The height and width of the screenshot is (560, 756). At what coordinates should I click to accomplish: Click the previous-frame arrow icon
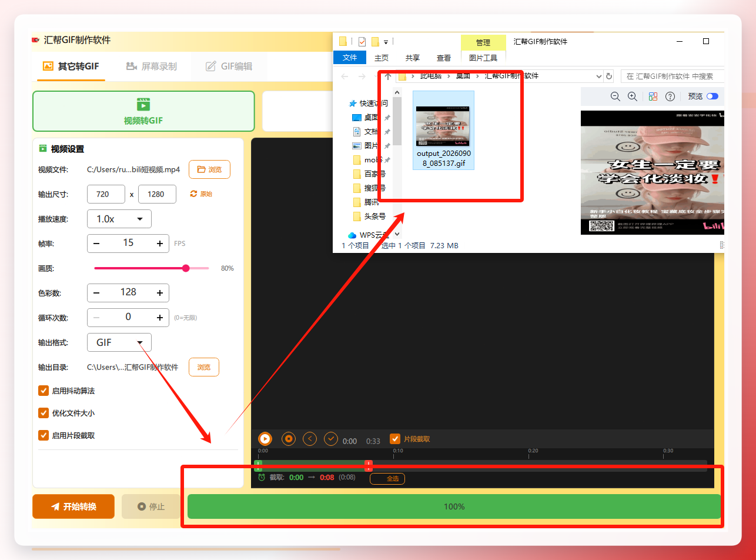pos(310,439)
